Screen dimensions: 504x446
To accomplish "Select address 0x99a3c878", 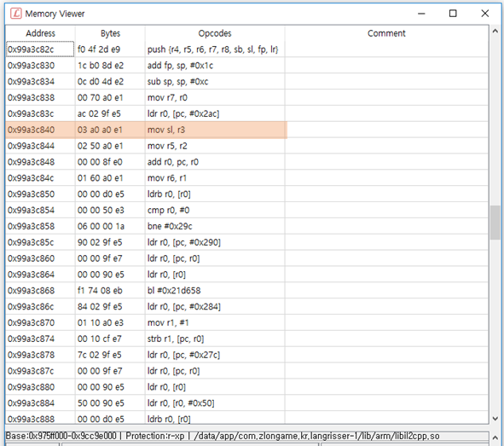I will 32,355.
